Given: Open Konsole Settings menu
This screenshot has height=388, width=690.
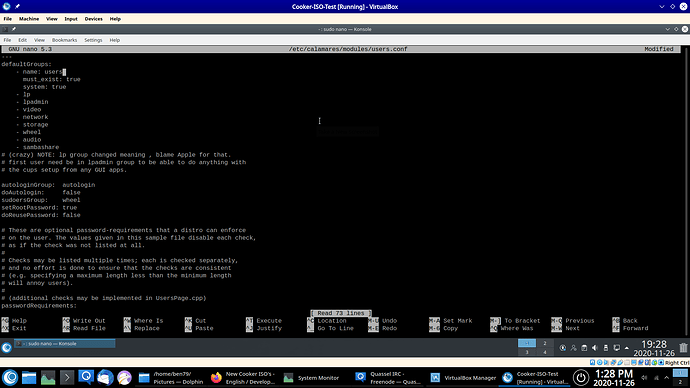Looking at the screenshot, I should pos(93,40).
